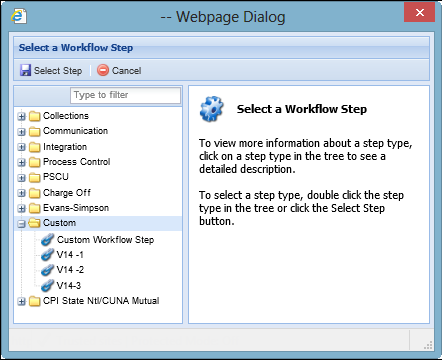The height and width of the screenshot is (360, 442).
Task: Select the Integration tree item
Action: [65, 147]
